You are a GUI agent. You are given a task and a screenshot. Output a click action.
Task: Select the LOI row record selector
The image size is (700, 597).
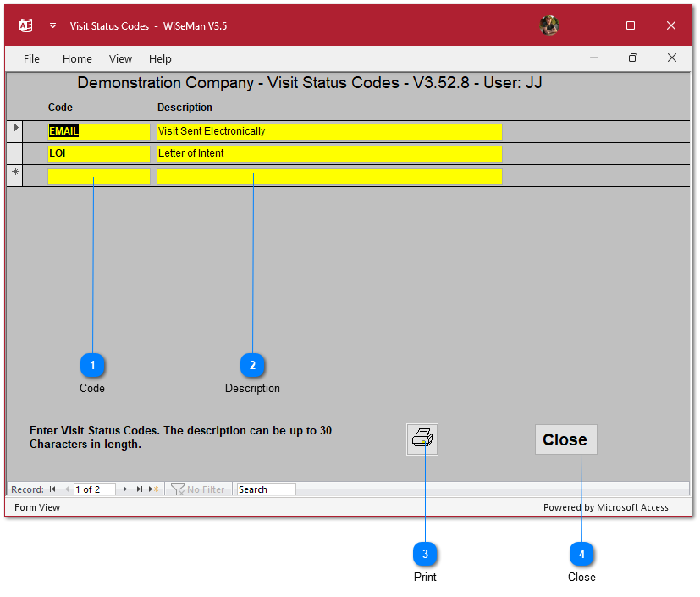tap(14, 154)
